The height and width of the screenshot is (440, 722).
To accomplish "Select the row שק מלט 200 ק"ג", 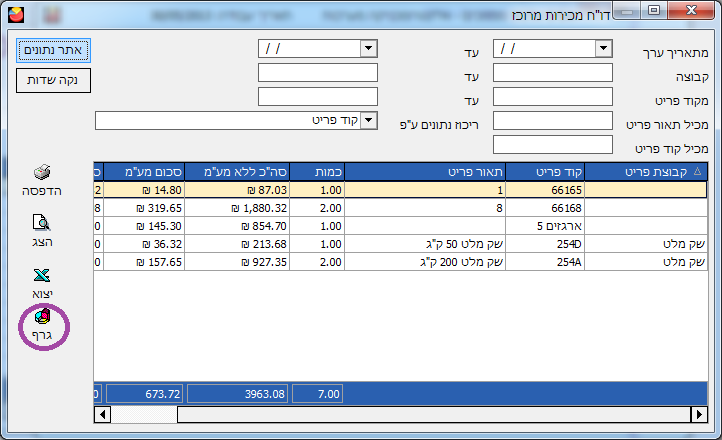I will click(422, 262).
